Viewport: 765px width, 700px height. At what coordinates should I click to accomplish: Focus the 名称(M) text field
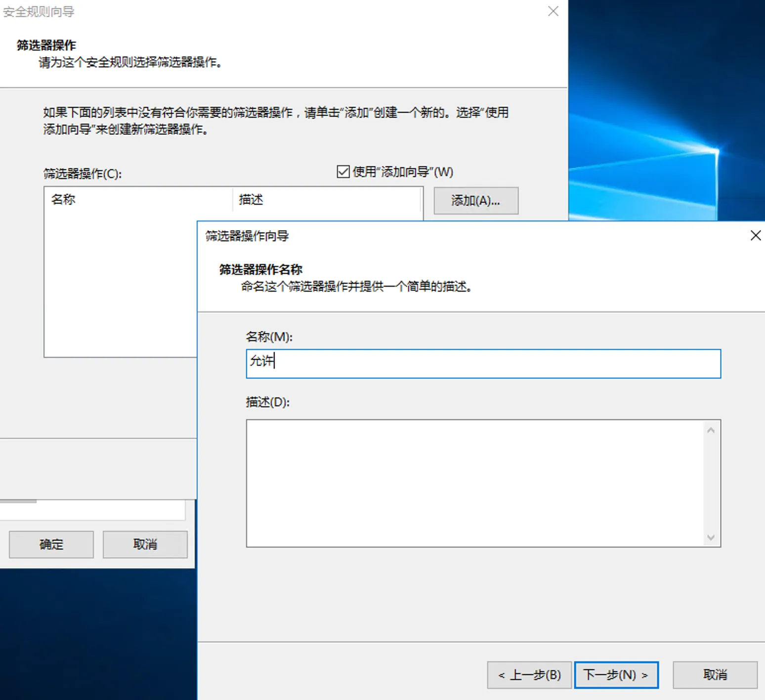click(x=483, y=364)
